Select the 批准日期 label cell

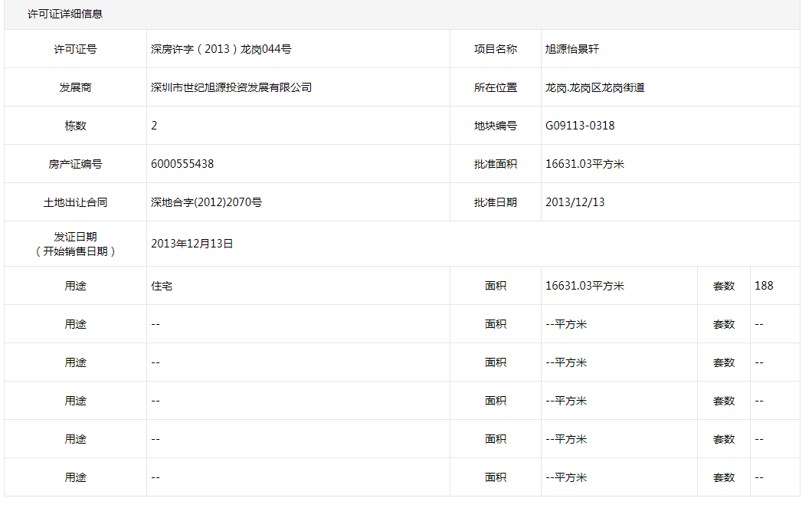pyautogui.click(x=496, y=202)
